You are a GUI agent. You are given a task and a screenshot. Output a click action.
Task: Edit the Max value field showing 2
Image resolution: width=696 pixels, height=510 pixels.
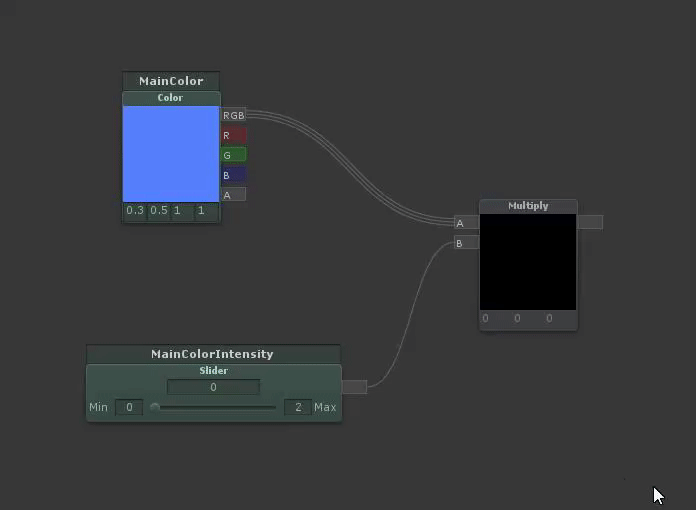298,407
